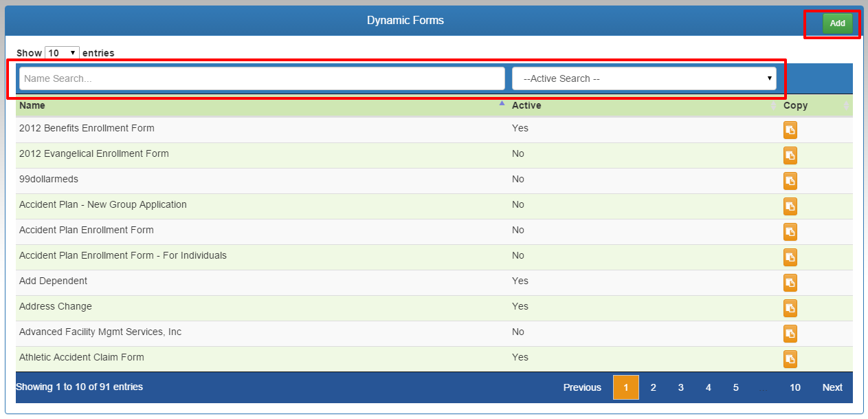Copy the 2012 Benefits Enrollment Form
This screenshot has width=868, height=419.
(790, 130)
